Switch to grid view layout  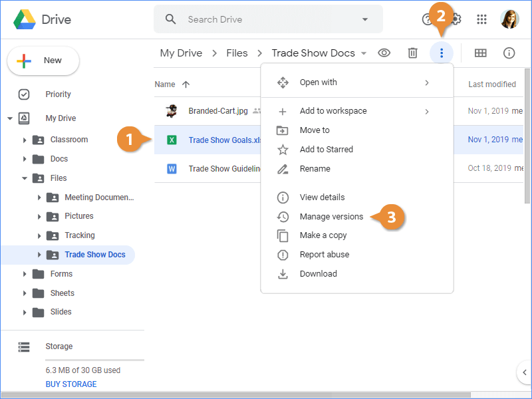[480, 53]
